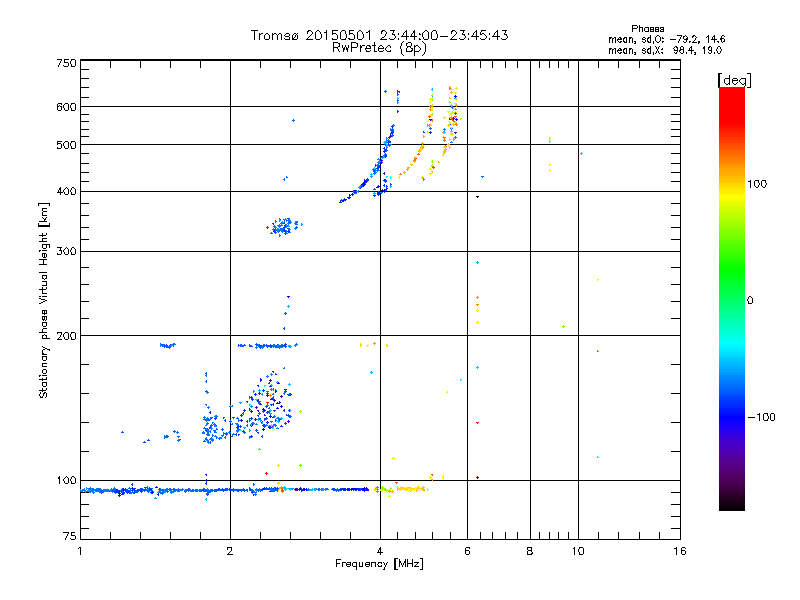Click the long blue F-layer trace crossing 4 MHz
800x600 pixels.
(367, 163)
